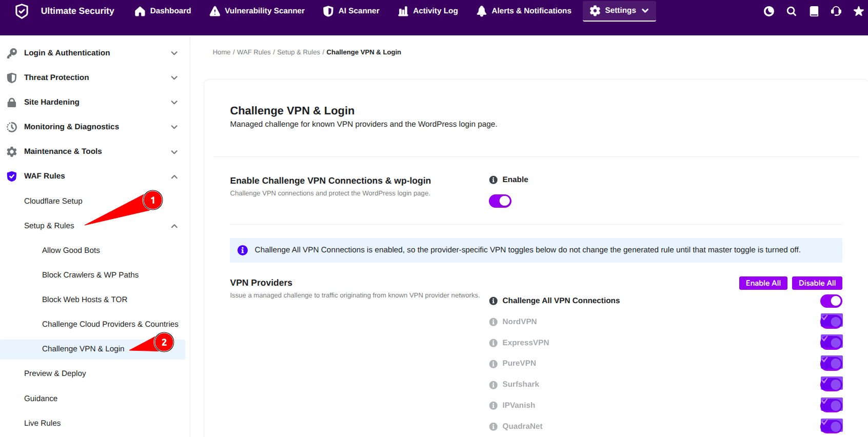Click the info icon next to Enable
The image size is (868, 437).
point(494,180)
